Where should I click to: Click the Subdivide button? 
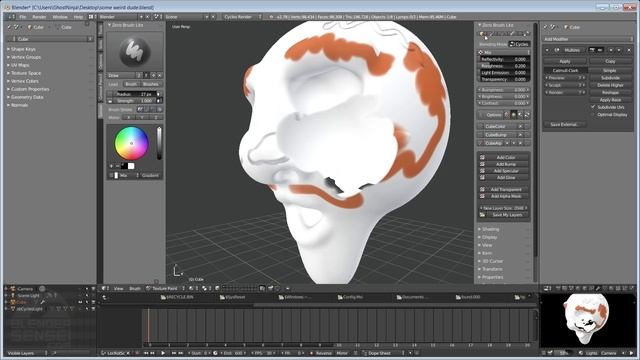(x=611, y=78)
